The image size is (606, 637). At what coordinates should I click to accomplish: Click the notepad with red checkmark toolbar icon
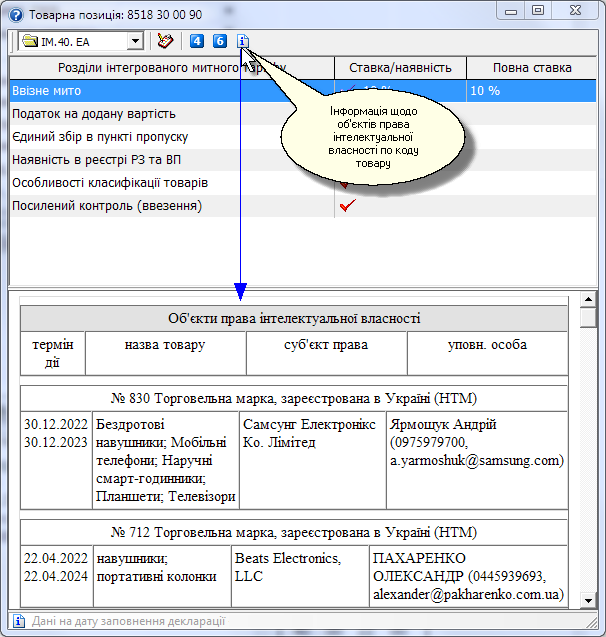point(165,41)
